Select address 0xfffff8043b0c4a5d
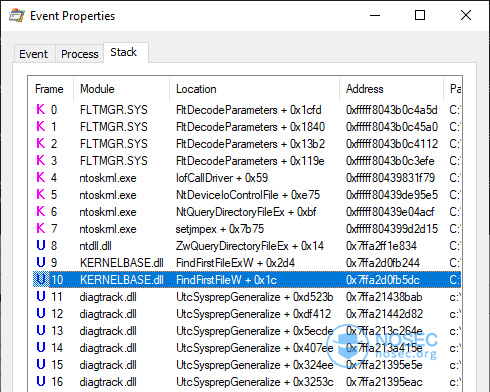The width and height of the screenshot is (490, 392). [x=392, y=110]
